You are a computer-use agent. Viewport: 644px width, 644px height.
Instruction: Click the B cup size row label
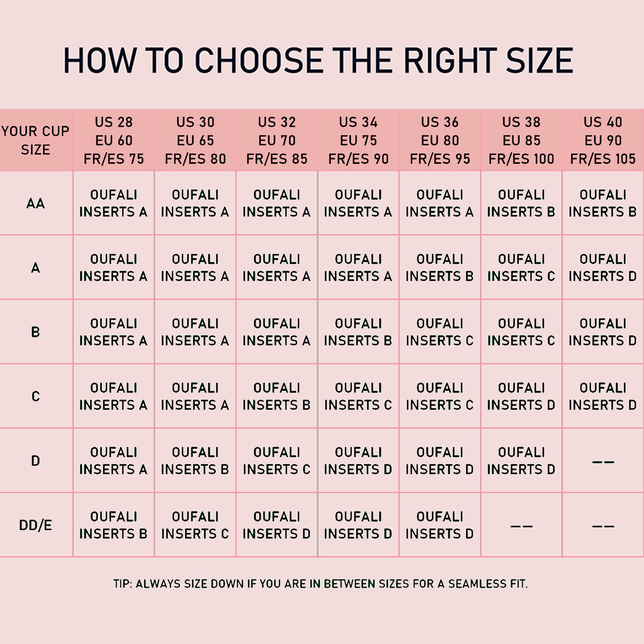tap(36, 332)
